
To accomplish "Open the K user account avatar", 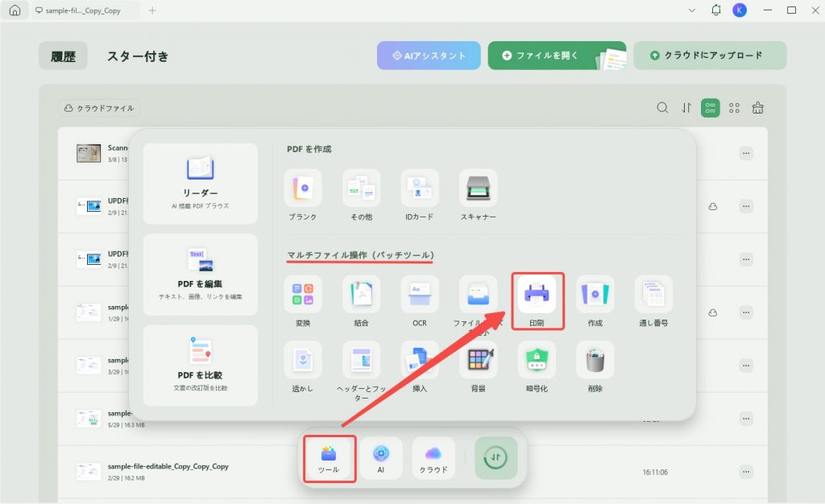I will [x=740, y=10].
